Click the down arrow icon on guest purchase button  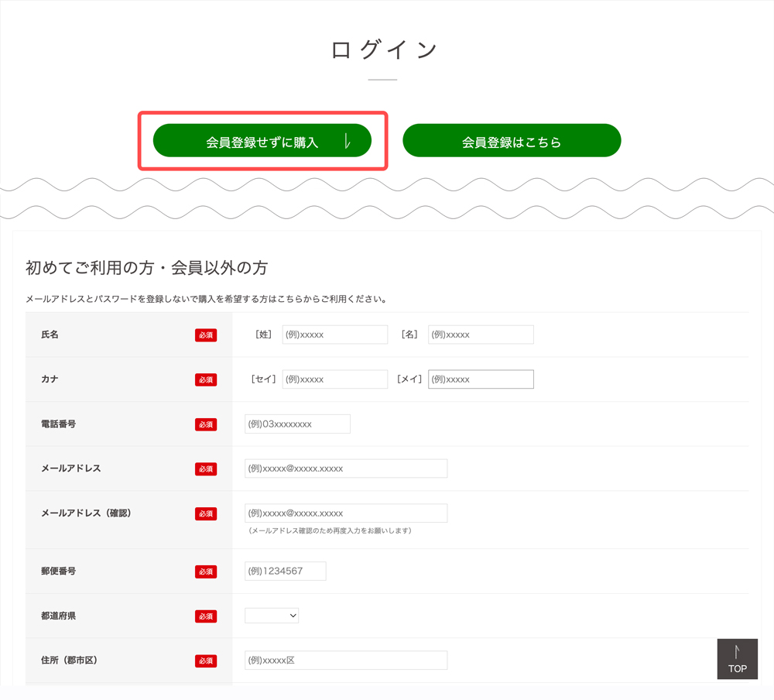point(348,142)
